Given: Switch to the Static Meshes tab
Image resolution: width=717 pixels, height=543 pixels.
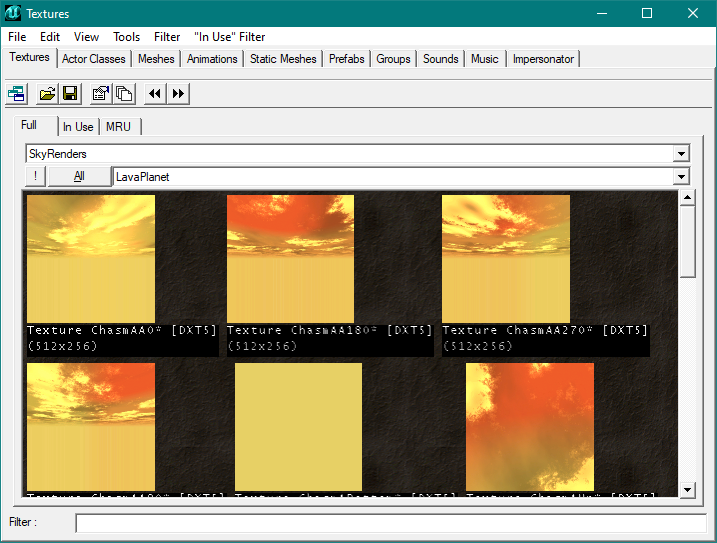Looking at the screenshot, I should [283, 59].
